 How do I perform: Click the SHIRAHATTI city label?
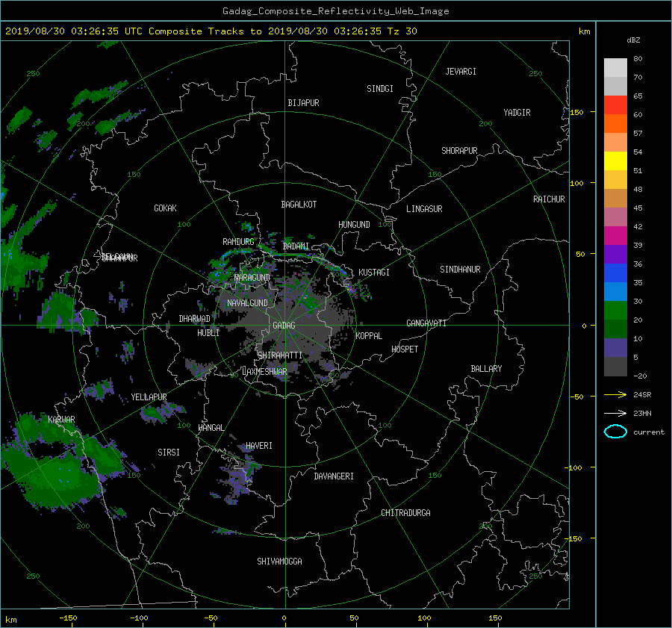tap(280, 355)
